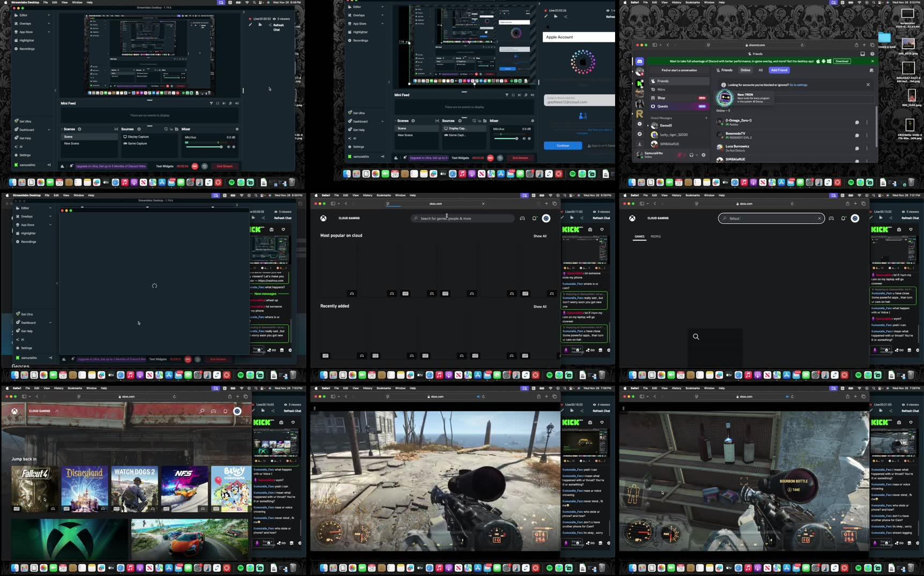The width and height of the screenshot is (924, 576).
Task: Click the Xbox logo next to Cloud Gaming
Action: click(x=322, y=218)
